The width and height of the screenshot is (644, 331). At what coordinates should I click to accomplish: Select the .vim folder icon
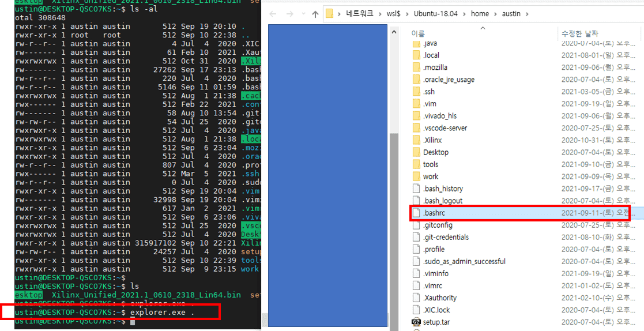[416, 103]
